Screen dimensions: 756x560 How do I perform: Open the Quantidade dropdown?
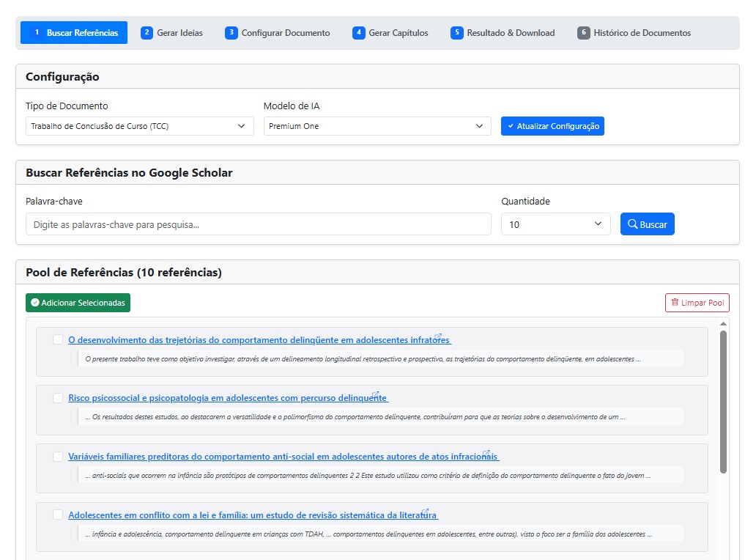tap(555, 224)
